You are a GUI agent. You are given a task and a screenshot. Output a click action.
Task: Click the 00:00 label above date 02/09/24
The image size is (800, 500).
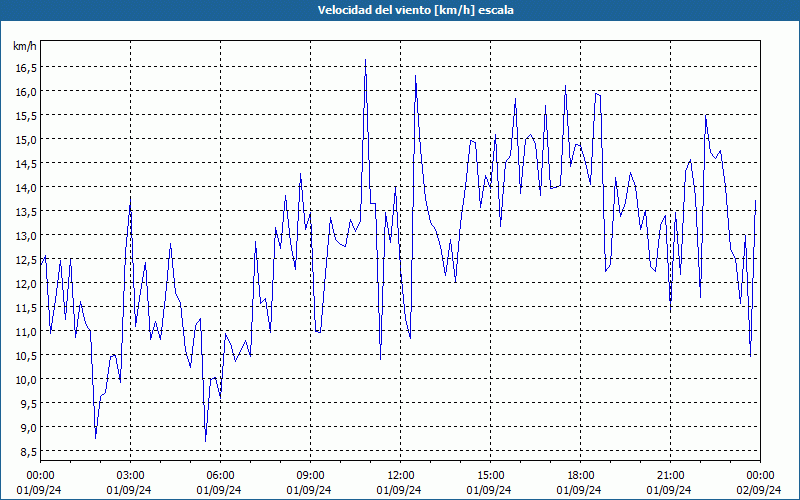(760, 476)
